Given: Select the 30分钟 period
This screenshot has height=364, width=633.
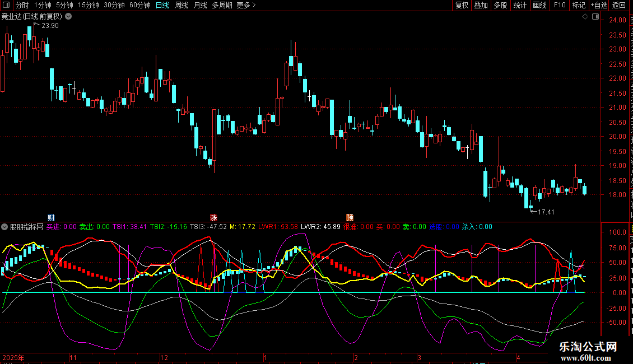Looking at the screenshot, I should pyautogui.click(x=114, y=5).
